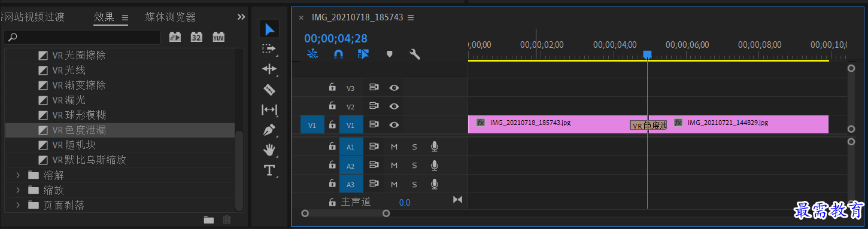Enable voice-over record on A3
Screen dimensions: 868x229
click(x=435, y=184)
